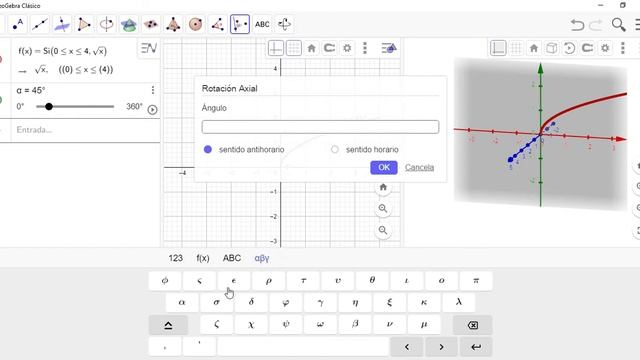Reset 3D view with home icon
This screenshot has width=640, height=360.
pos(534,48)
